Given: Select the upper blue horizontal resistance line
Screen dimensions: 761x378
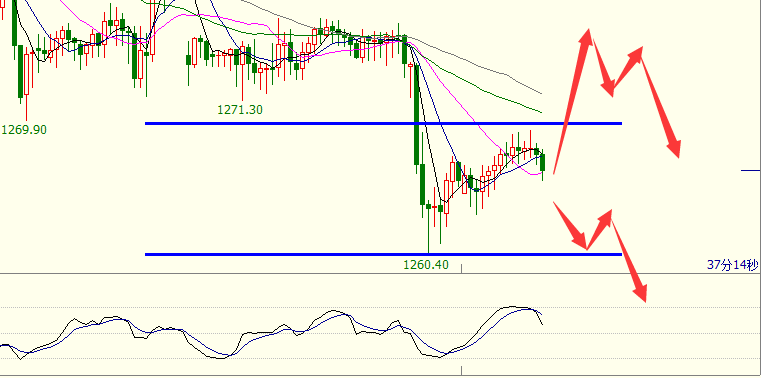Looking at the screenshot, I should click(x=383, y=124).
